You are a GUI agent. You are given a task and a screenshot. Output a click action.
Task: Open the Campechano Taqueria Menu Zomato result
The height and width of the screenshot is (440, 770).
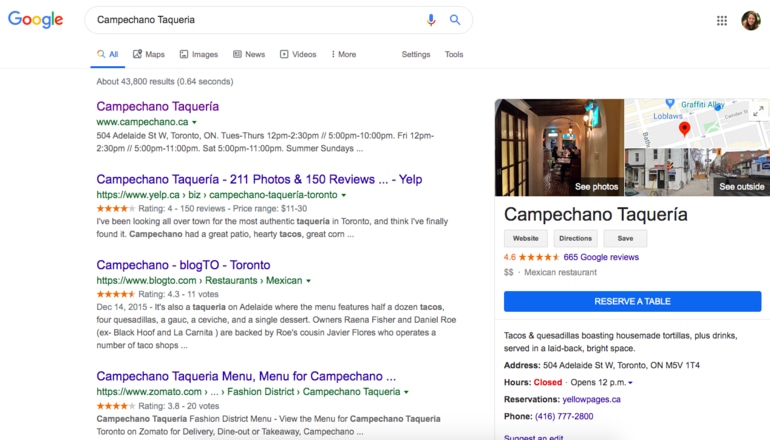pos(246,376)
